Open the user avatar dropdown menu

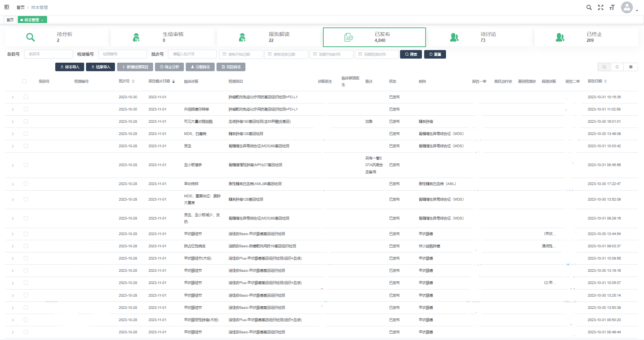coord(629,8)
